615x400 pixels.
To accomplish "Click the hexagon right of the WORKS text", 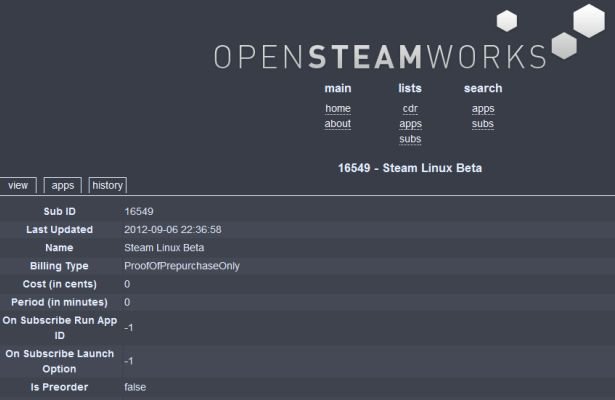I will (x=564, y=46).
